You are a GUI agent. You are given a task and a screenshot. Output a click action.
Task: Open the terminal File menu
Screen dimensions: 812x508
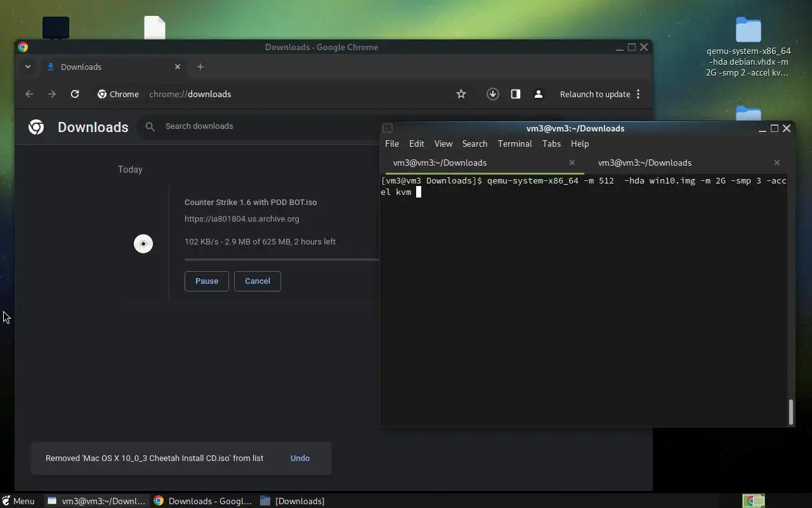pos(392,144)
